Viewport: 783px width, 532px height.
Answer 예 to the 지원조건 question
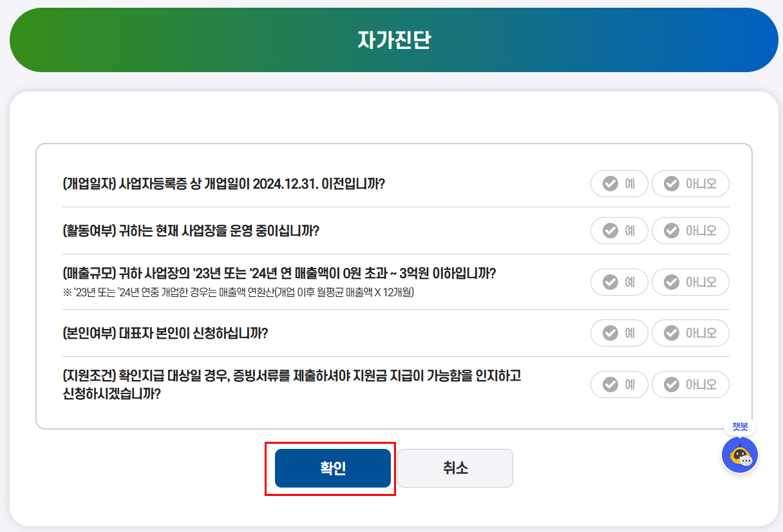point(619,384)
